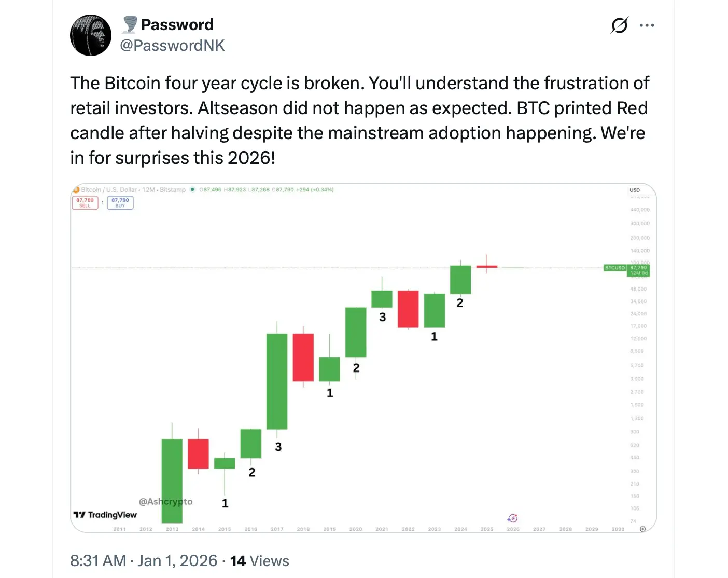Open the USD currency label dropdown
The image size is (728, 578).
tap(635, 190)
